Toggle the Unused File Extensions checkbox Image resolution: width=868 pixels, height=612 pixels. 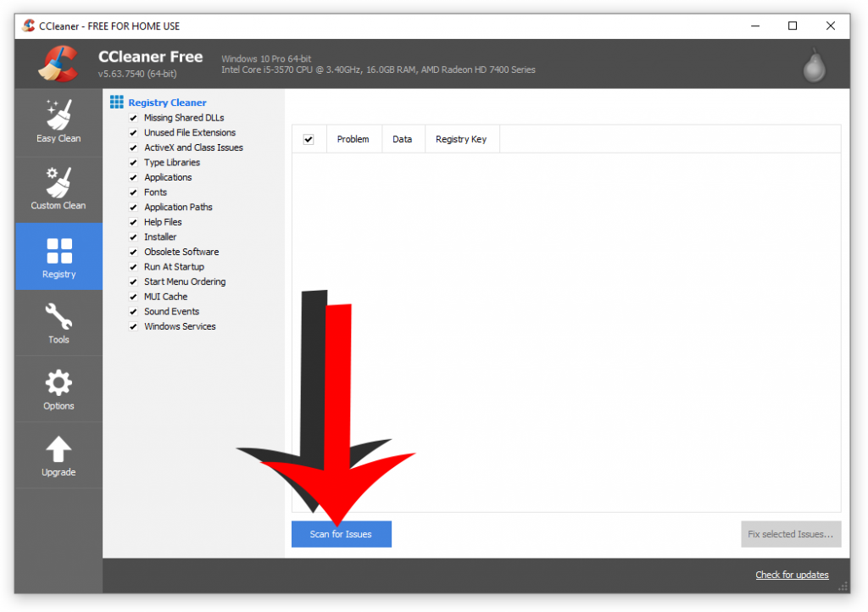click(x=133, y=133)
